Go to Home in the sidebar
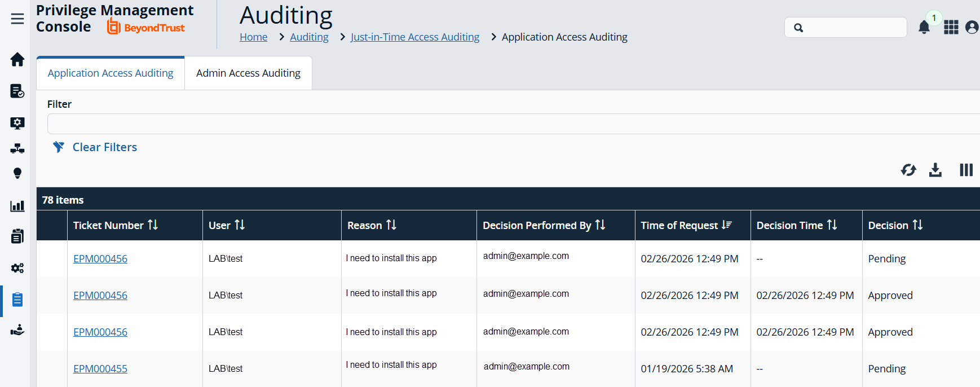980x387 pixels. [x=17, y=59]
